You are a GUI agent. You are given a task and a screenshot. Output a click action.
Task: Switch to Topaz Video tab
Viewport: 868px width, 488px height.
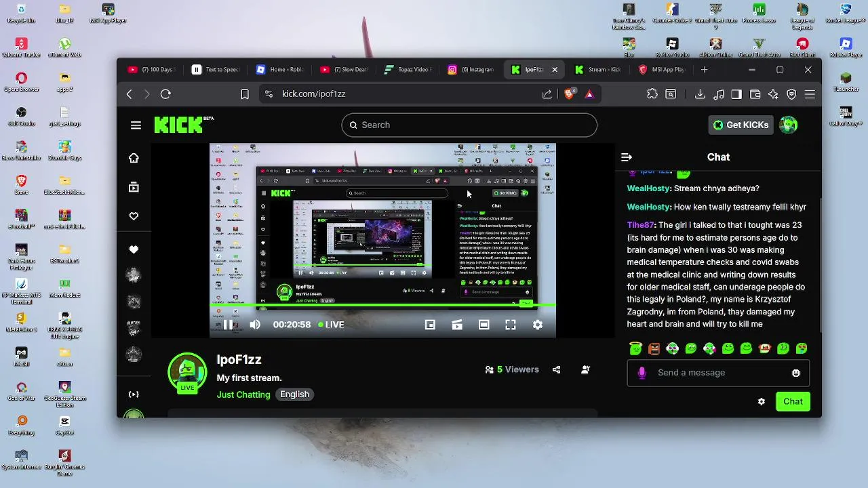click(x=407, y=70)
